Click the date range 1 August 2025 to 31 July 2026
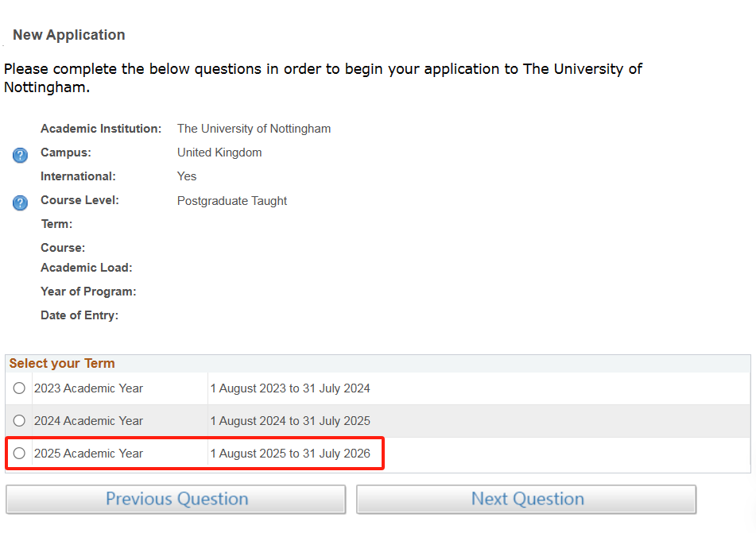The width and height of the screenshot is (756, 533). pos(290,454)
